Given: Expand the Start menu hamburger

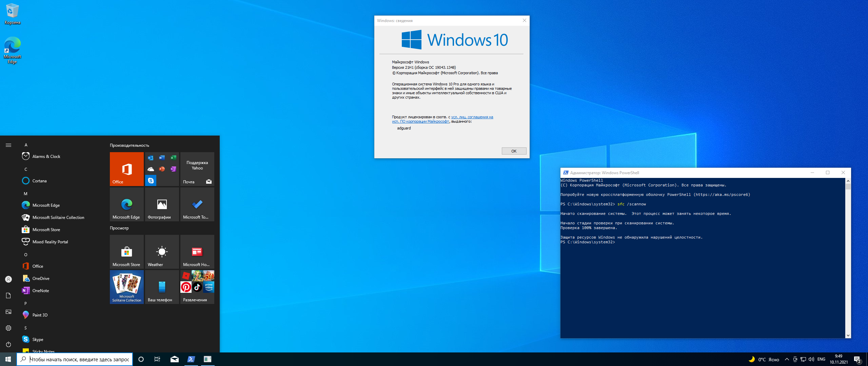Looking at the screenshot, I should tap(8, 145).
